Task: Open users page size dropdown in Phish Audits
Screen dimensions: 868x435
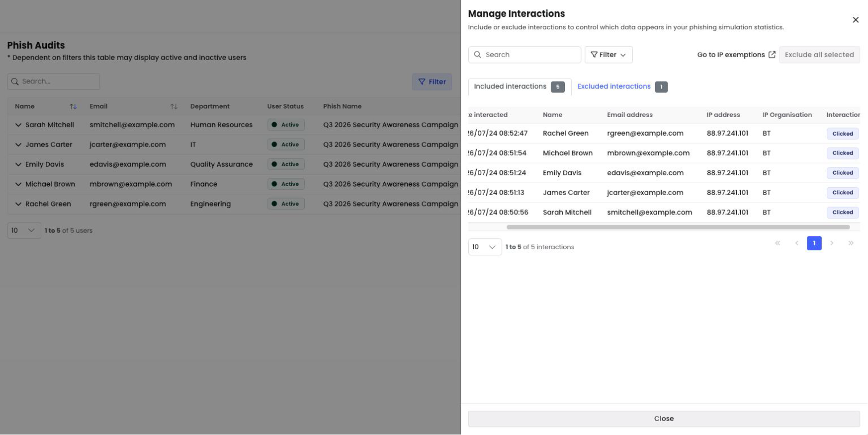Action: tap(24, 230)
